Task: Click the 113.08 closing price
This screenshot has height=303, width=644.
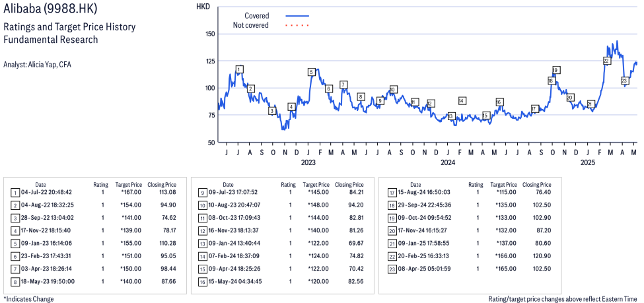Action: (167, 192)
